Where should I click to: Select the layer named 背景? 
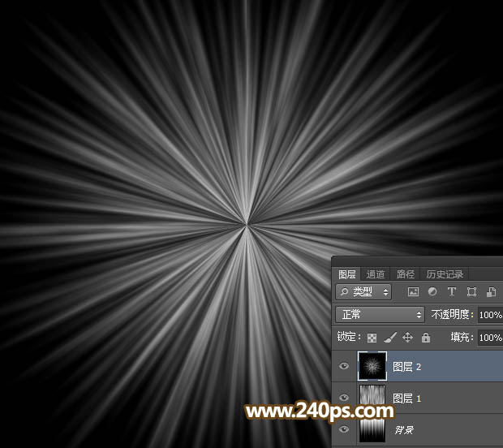point(404,429)
